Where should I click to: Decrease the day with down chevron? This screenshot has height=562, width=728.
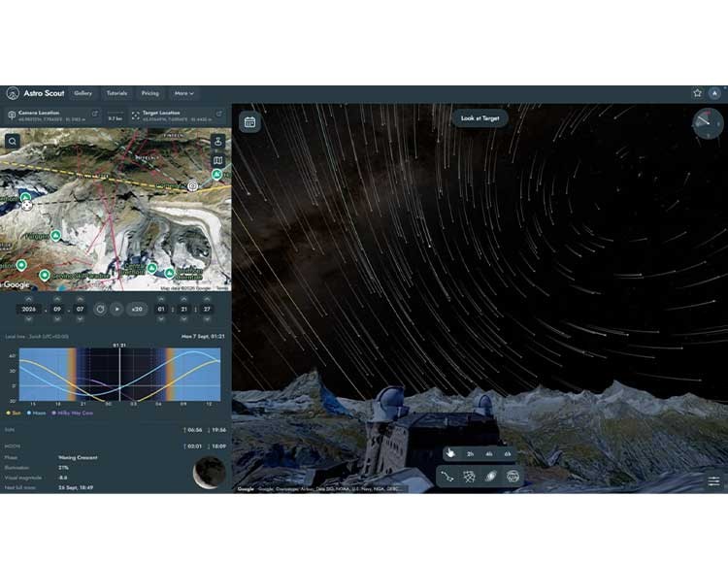pos(81,319)
